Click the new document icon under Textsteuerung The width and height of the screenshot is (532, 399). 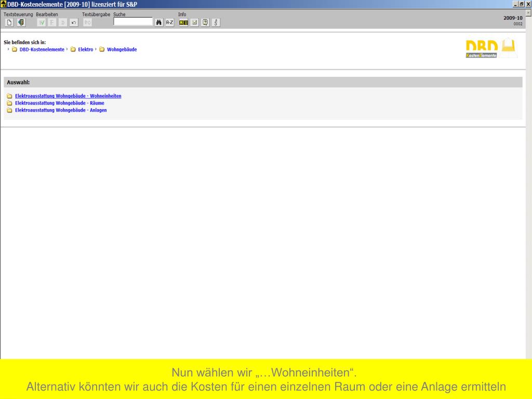(9, 22)
